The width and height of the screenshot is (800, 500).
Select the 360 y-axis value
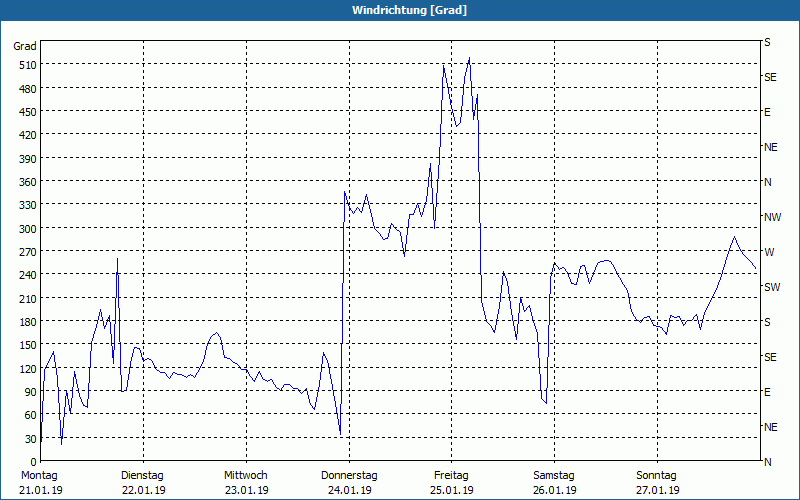pos(28,182)
